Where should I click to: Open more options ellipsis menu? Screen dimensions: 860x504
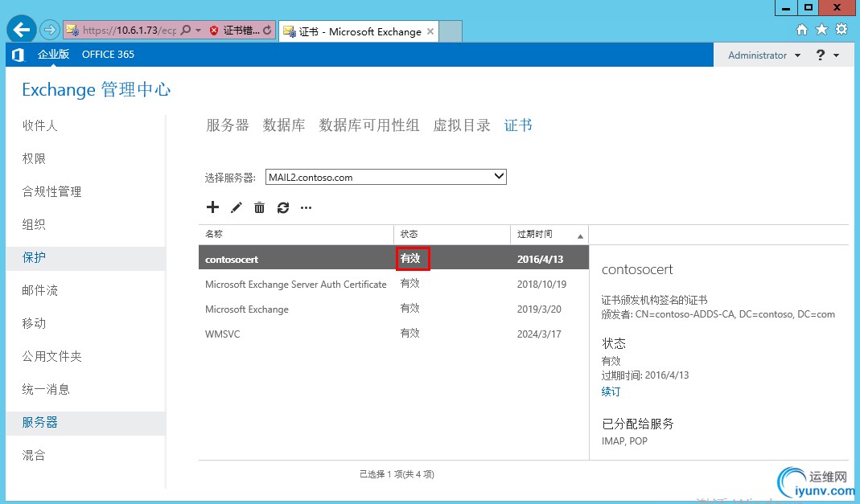[306, 207]
